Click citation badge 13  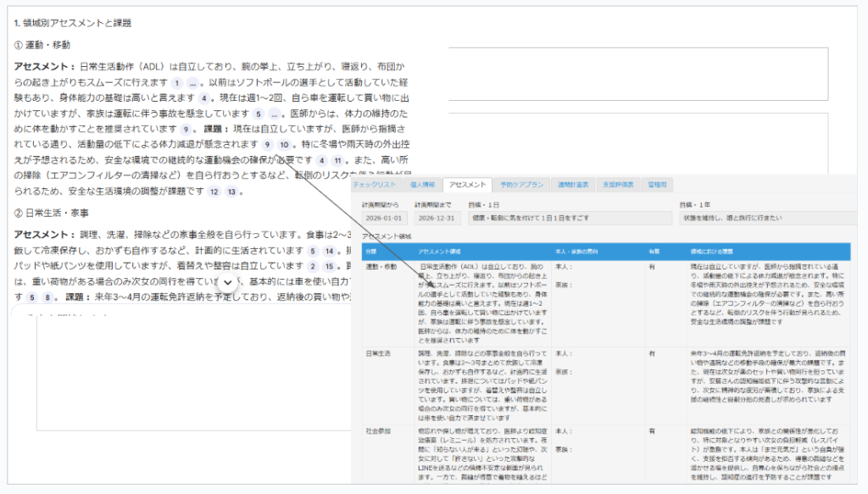233,192
